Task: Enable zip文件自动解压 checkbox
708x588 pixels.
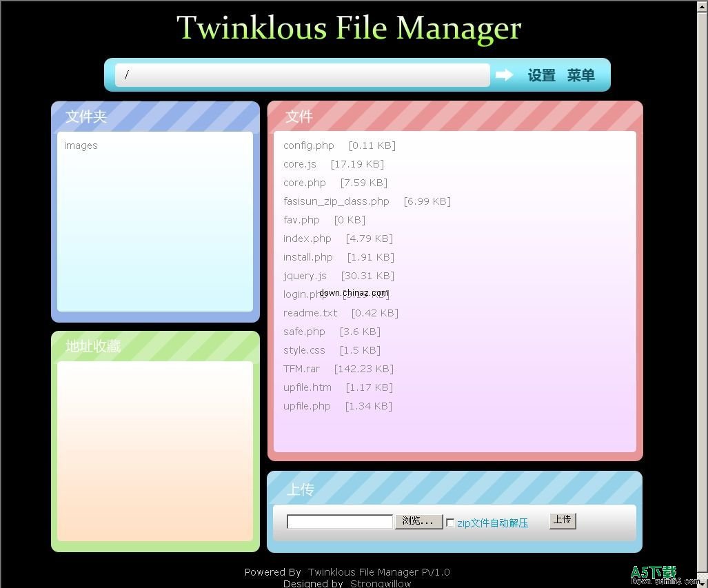Action: pyautogui.click(x=449, y=523)
